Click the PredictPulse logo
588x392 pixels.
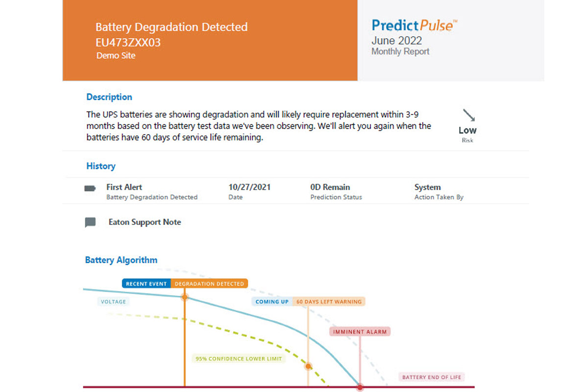point(414,25)
